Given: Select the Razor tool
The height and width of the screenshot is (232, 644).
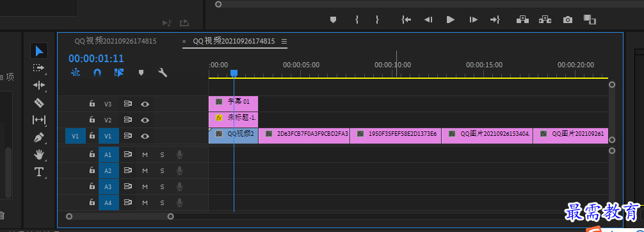Looking at the screenshot, I should (38, 103).
